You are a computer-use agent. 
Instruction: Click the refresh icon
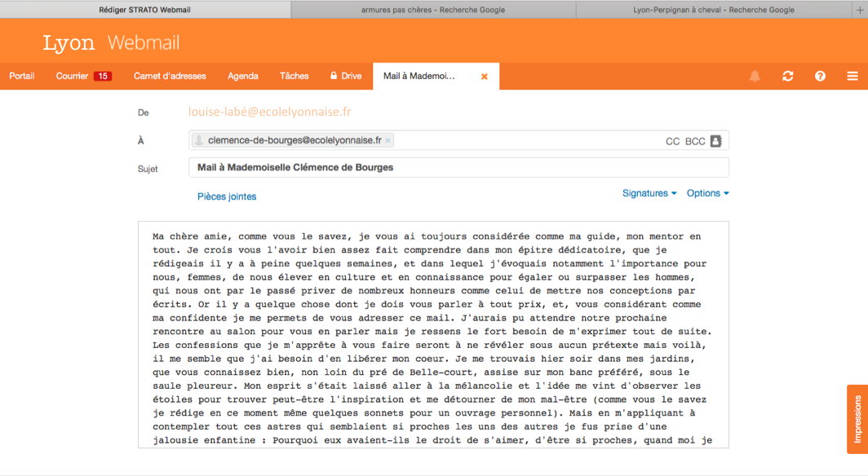788,77
